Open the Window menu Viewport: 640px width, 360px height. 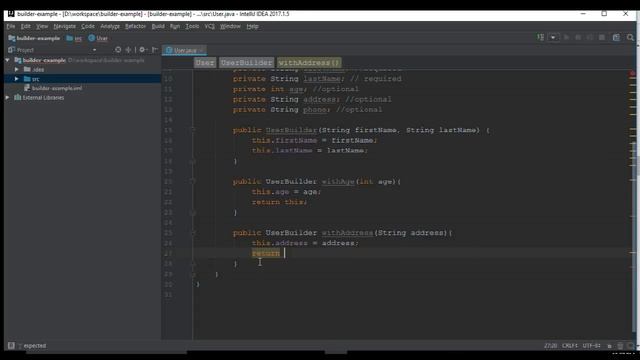230,26
